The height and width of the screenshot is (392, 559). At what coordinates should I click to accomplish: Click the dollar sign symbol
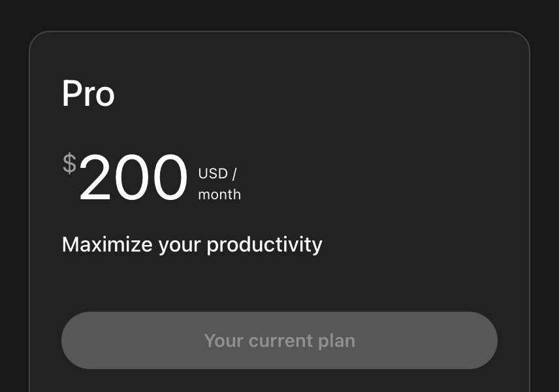point(69,163)
